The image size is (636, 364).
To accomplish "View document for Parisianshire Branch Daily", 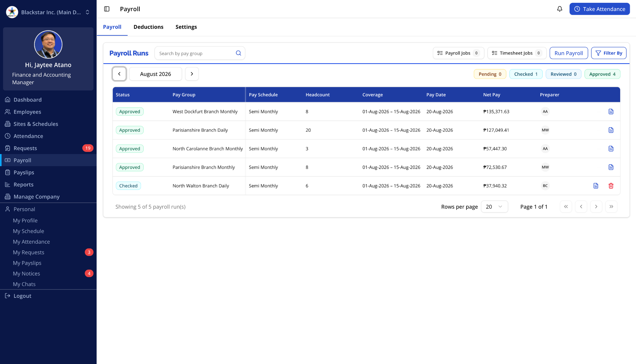I will click(611, 130).
